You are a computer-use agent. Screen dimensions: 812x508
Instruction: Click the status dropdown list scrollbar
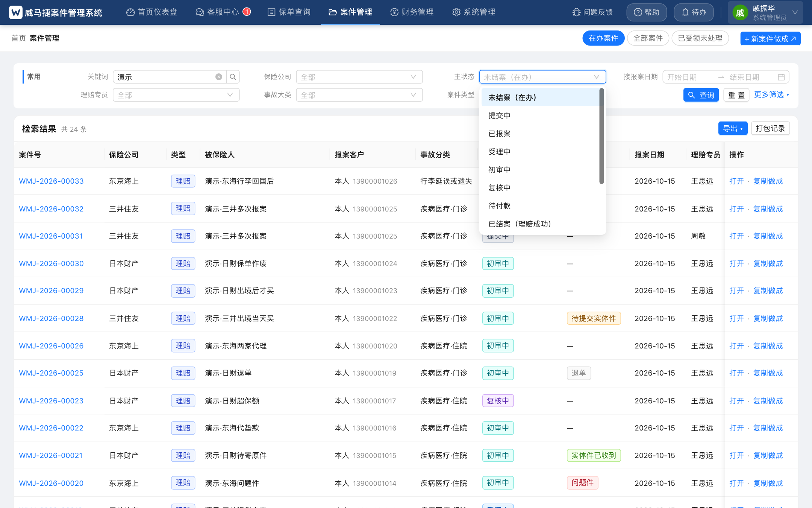(601, 136)
